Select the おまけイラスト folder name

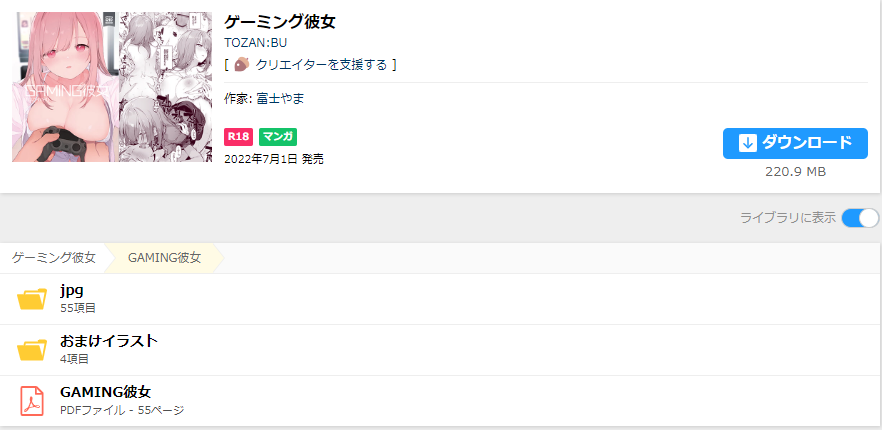[x=109, y=341]
